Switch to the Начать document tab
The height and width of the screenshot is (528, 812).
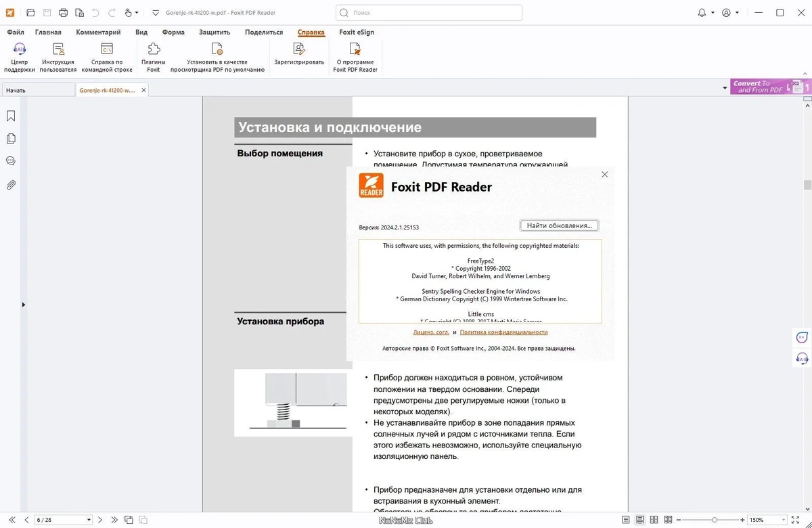(x=37, y=90)
